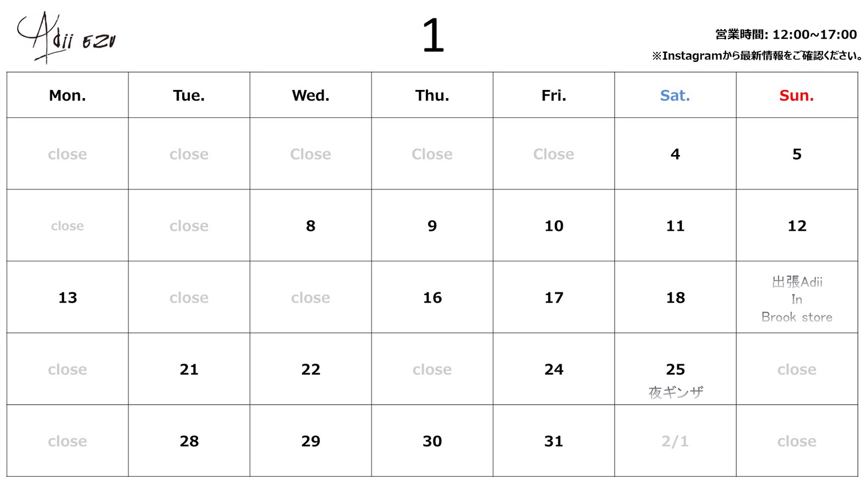
Task: Click the Adii EZU logo
Action: [67, 38]
